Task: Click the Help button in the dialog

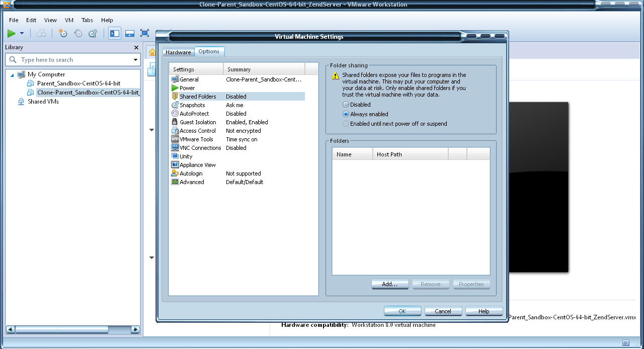Action: click(484, 311)
